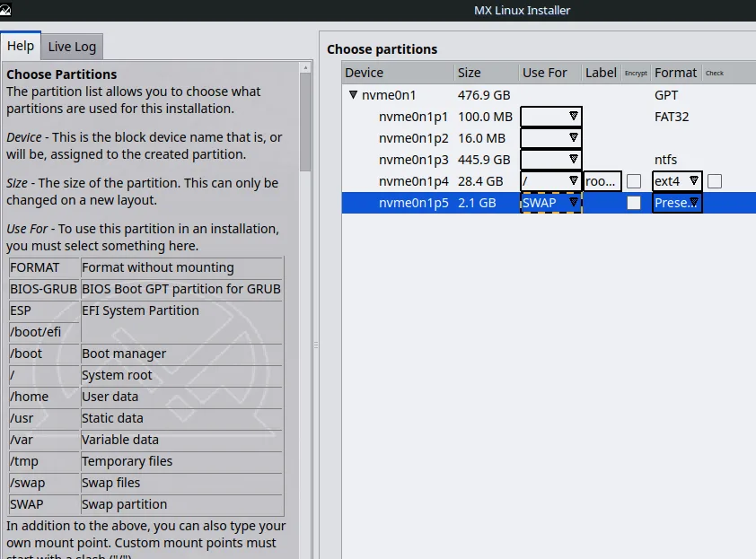This screenshot has width=756, height=559.
Task: Click the ntfs format text
Action: click(665, 160)
